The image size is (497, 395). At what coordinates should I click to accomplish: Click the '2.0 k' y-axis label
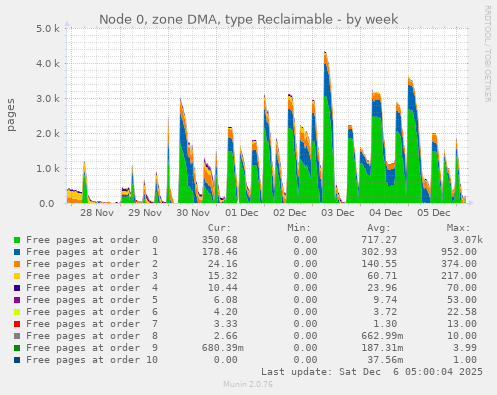coord(48,134)
